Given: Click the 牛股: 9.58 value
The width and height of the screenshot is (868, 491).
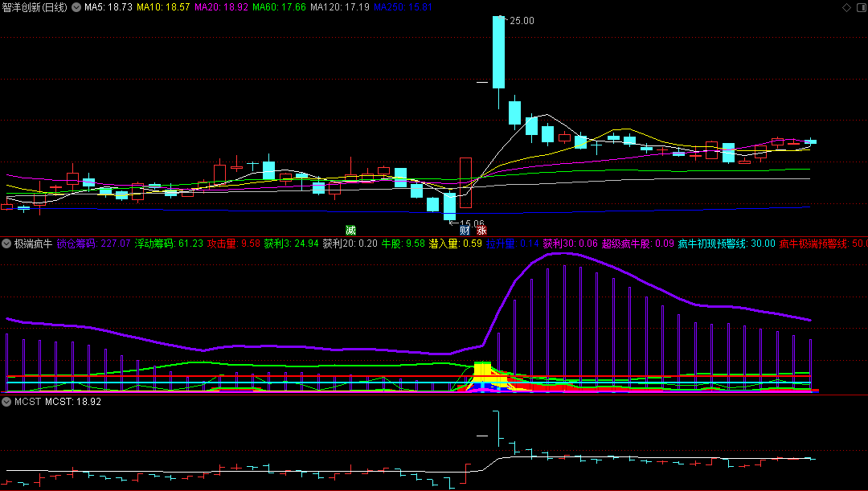Looking at the screenshot, I should tap(403, 243).
